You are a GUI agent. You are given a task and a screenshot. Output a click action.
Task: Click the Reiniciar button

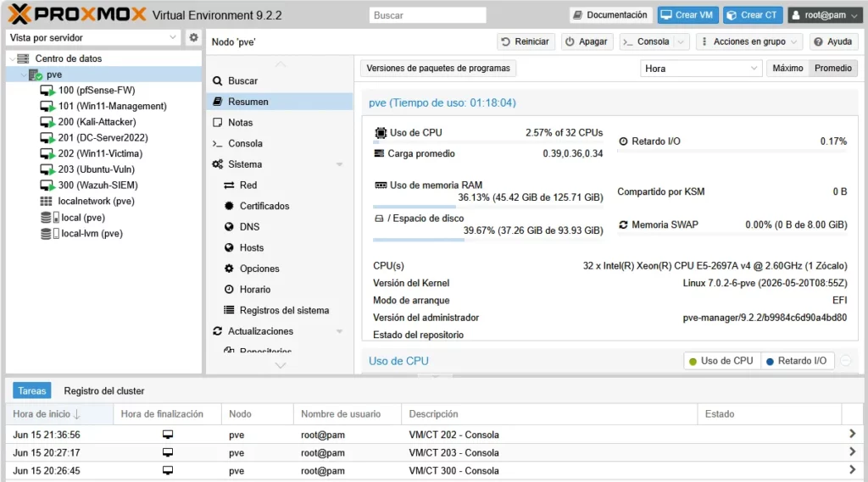[x=526, y=42]
